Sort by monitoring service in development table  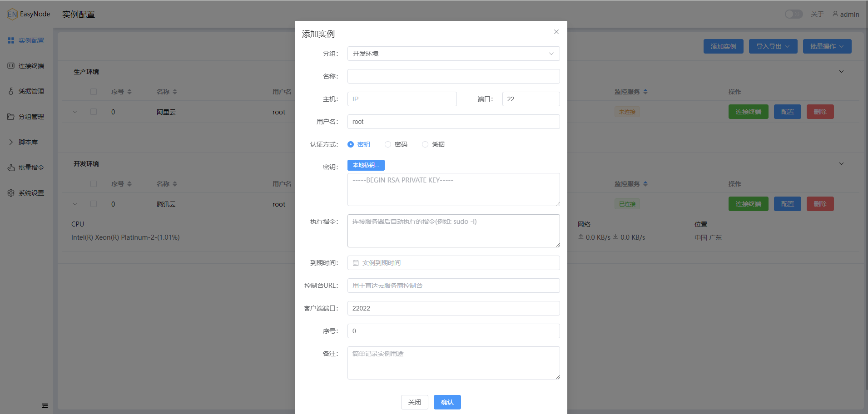point(645,184)
